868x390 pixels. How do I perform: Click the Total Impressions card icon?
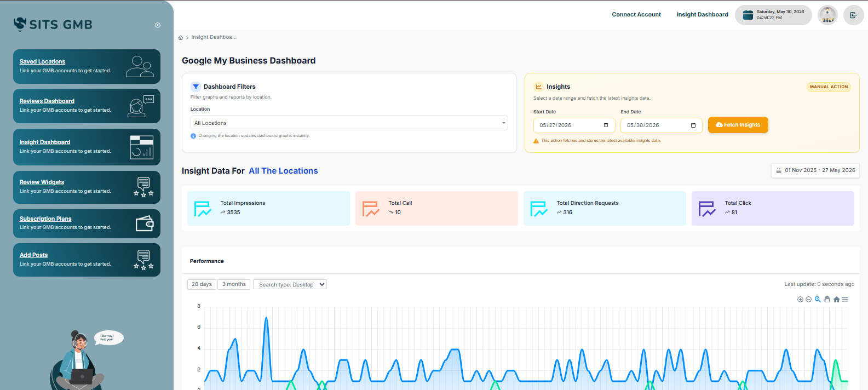[x=203, y=209]
